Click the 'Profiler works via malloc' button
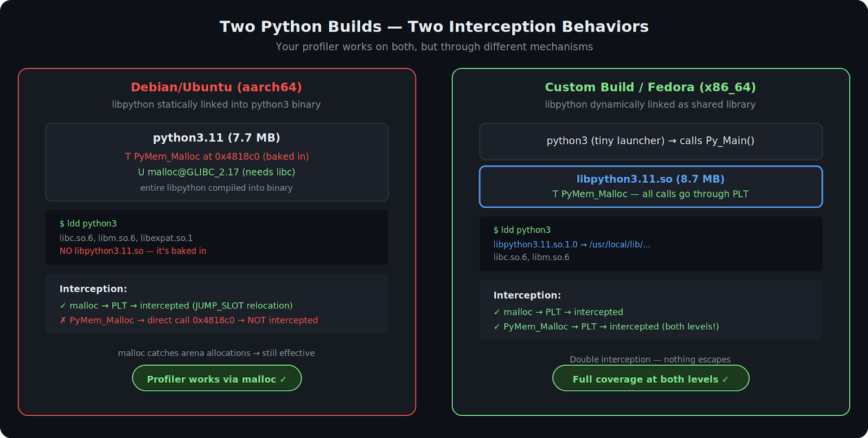The width and height of the screenshot is (868, 438). click(216, 378)
